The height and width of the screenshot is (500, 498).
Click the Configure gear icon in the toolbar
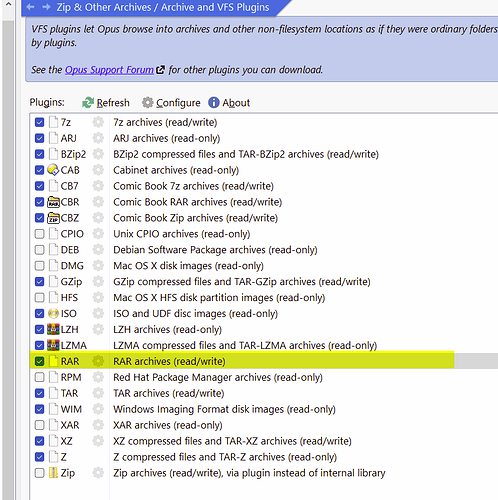pyautogui.click(x=147, y=103)
